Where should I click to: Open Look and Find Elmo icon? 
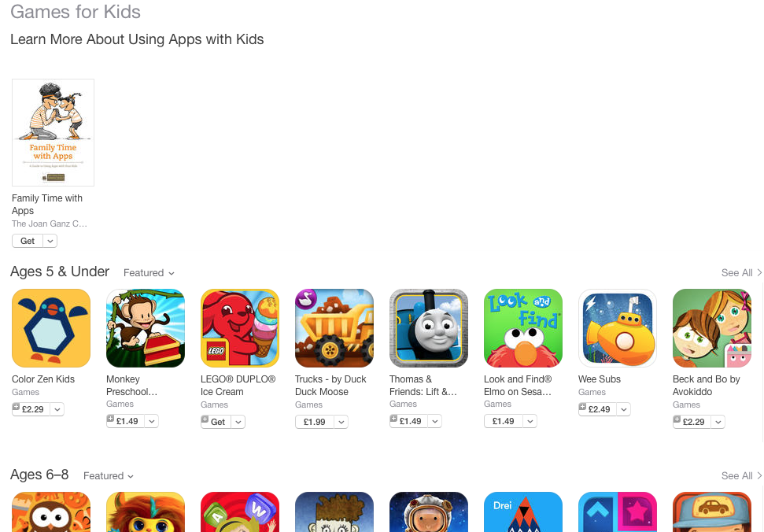pyautogui.click(x=523, y=328)
